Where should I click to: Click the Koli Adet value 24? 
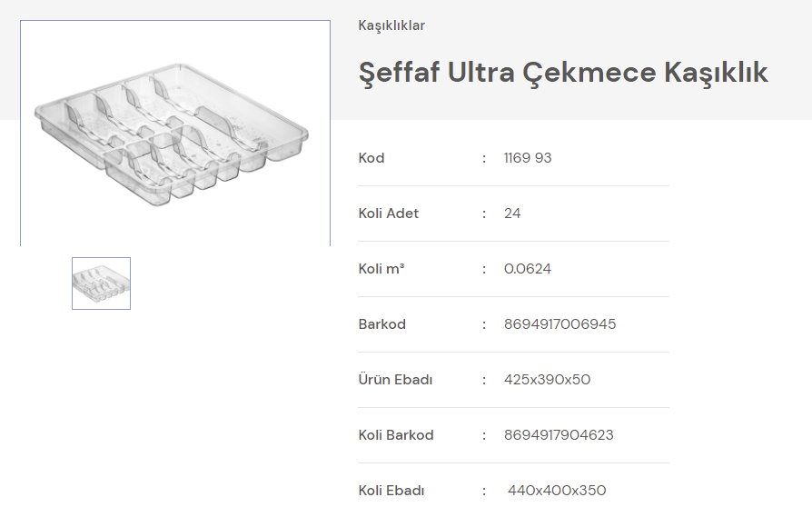pyautogui.click(x=512, y=214)
